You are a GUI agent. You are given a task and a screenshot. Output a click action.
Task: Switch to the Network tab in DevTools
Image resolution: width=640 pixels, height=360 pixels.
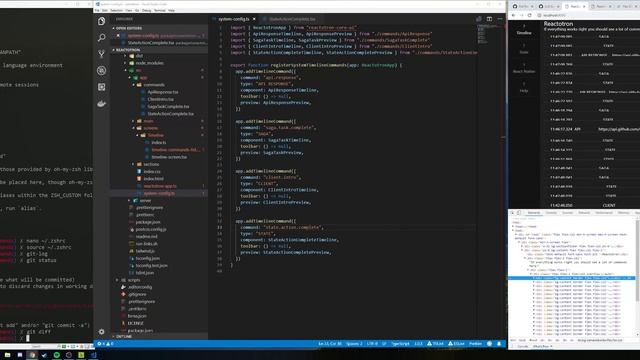tap(584, 213)
